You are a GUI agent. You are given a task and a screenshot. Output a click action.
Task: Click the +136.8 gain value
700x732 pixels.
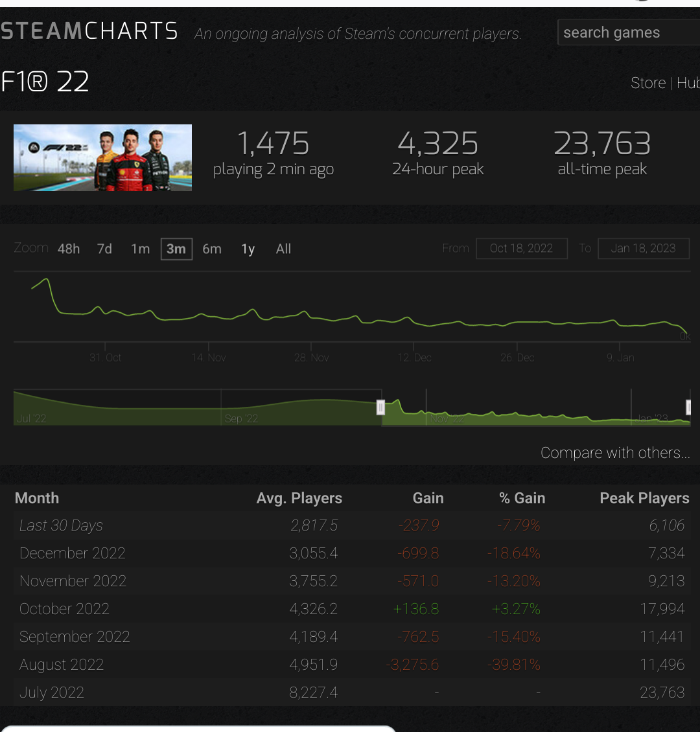pyautogui.click(x=416, y=609)
